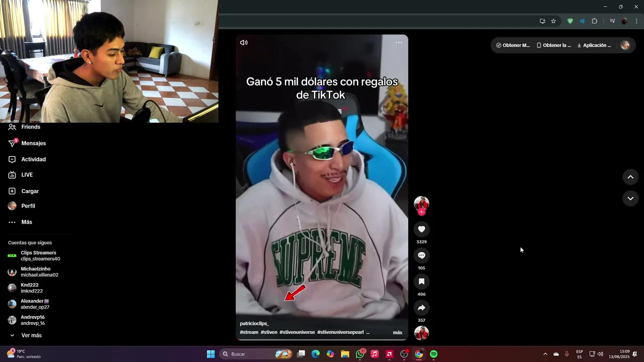Image resolution: width=644 pixels, height=362 pixels.
Task: Open the ESP language switcher
Action: 580,354
